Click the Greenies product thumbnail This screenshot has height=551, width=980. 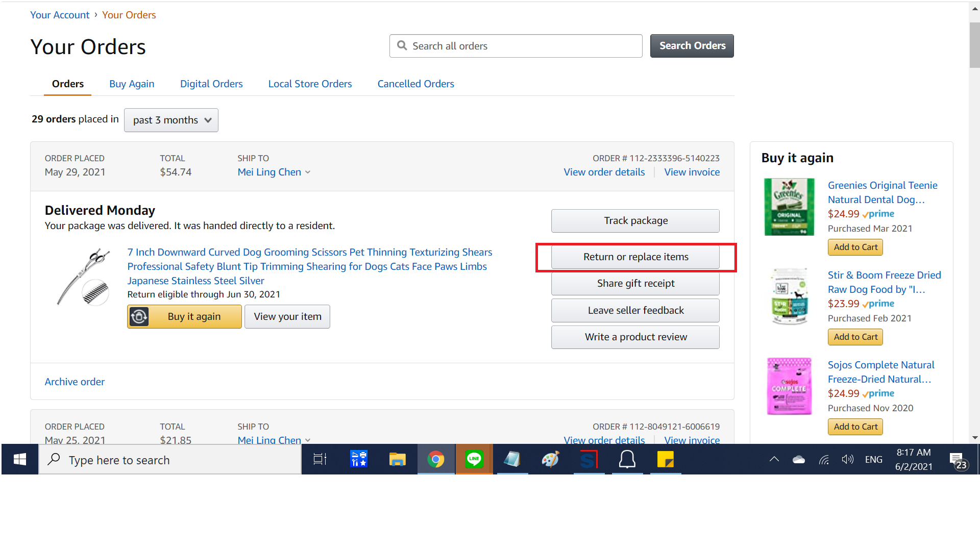tap(790, 207)
